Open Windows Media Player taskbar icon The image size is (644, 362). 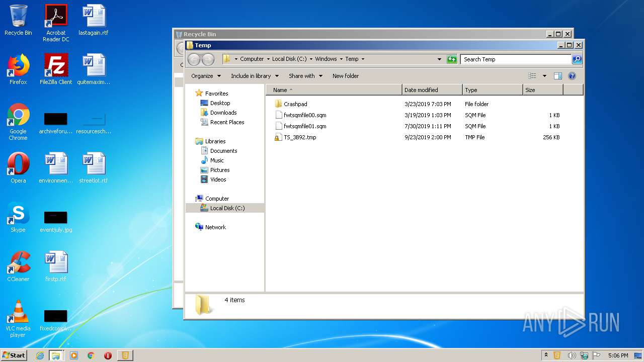tap(74, 355)
